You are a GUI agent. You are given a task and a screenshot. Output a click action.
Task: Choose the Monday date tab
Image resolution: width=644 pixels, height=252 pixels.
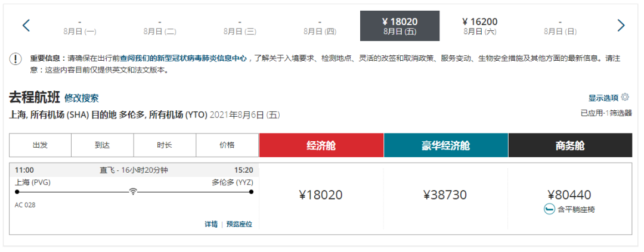click(x=80, y=26)
